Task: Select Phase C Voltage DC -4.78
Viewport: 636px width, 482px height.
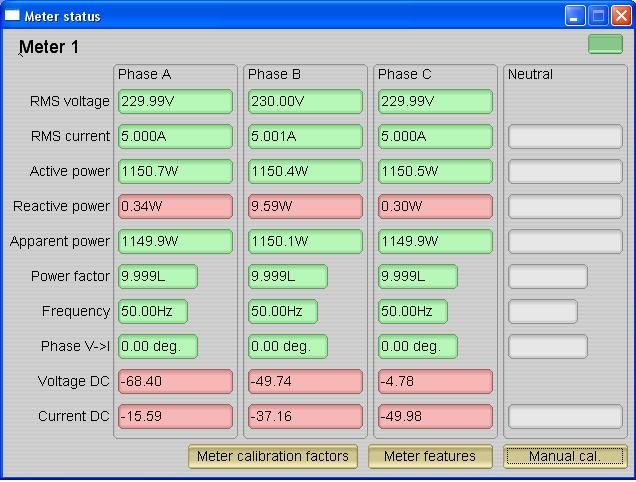Action: pos(435,381)
